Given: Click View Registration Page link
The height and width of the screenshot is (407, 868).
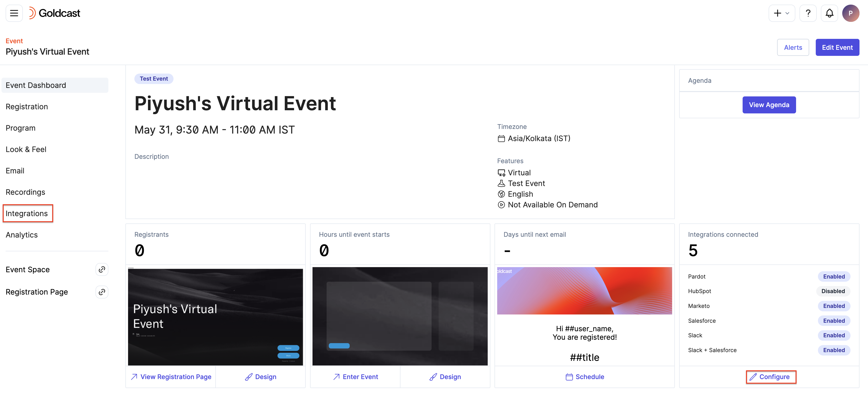Looking at the screenshot, I should [x=171, y=377].
